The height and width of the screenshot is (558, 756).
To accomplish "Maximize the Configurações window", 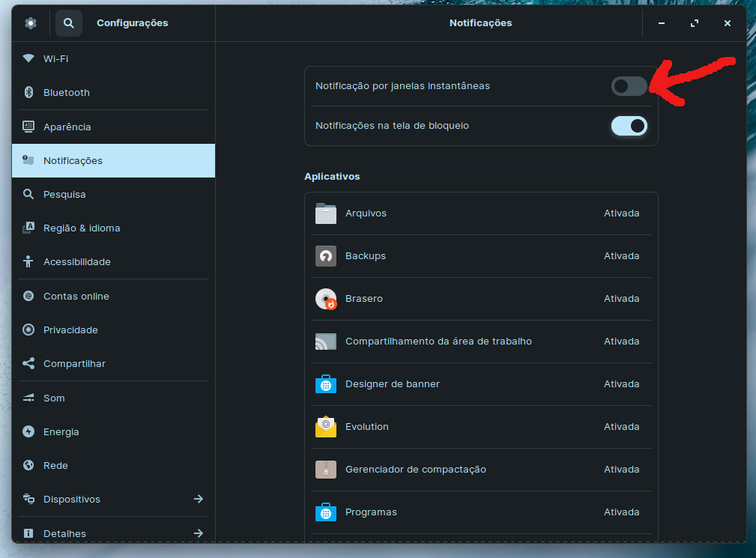I will click(x=694, y=23).
